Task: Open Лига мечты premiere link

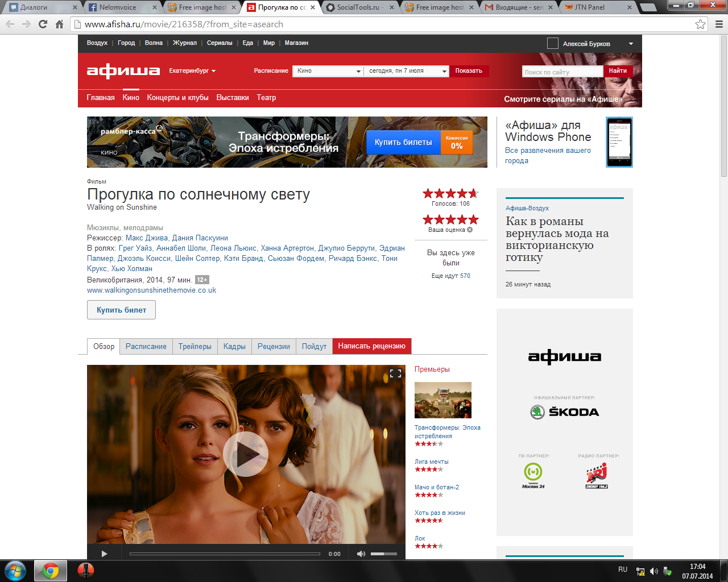Action: coord(431,462)
